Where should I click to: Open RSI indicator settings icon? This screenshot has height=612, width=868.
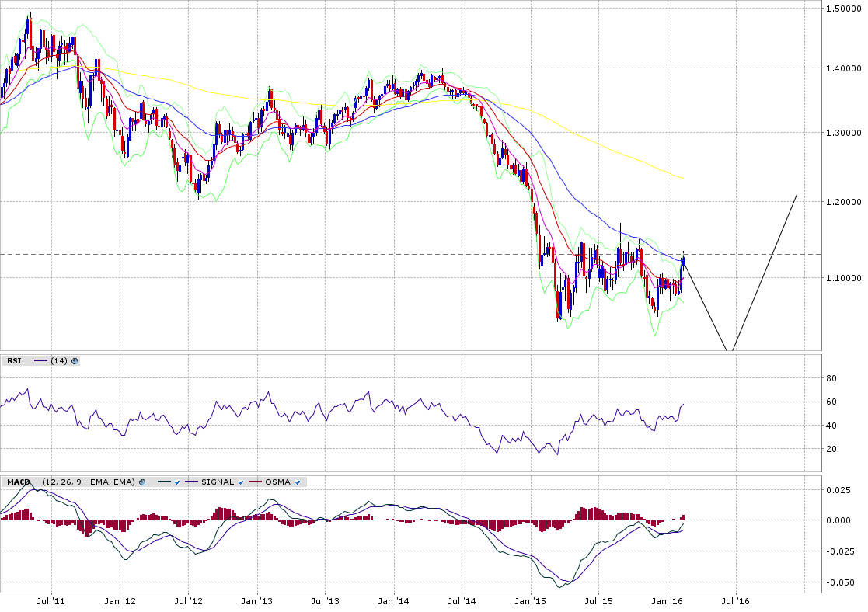[75, 361]
